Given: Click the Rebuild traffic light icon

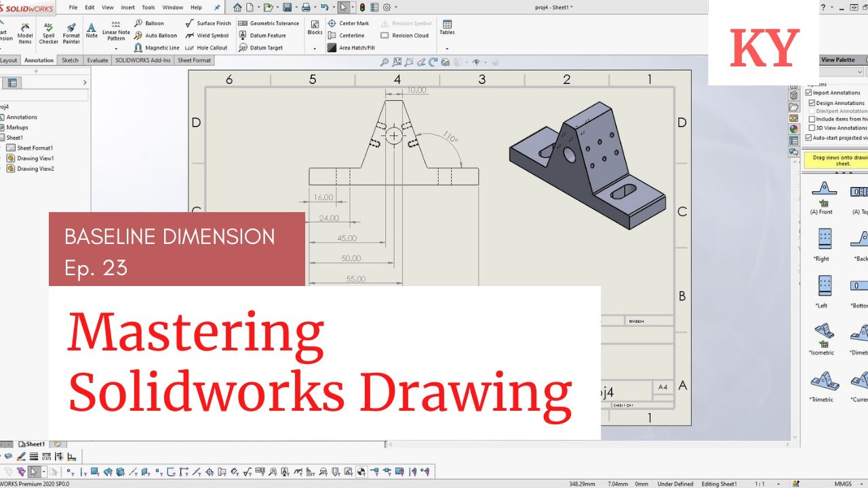Looking at the screenshot, I should click(362, 7).
